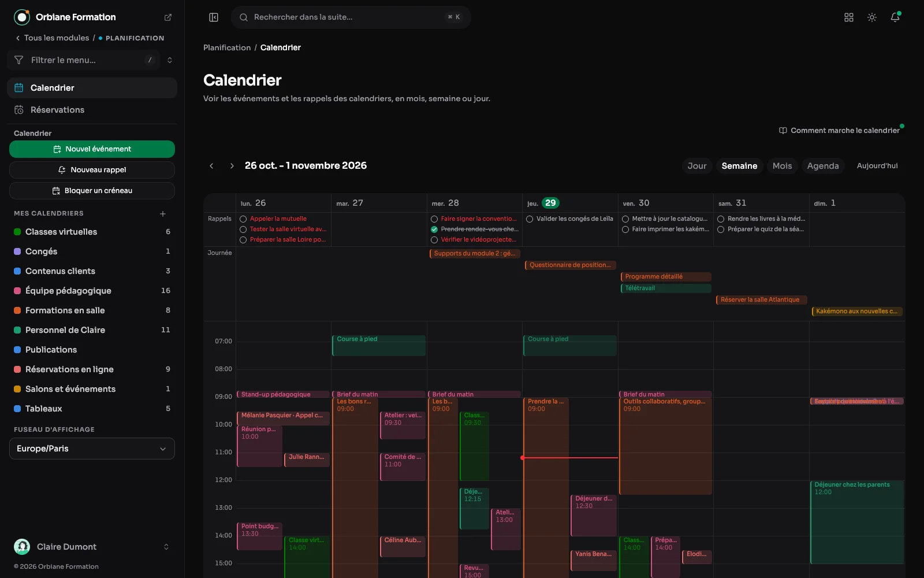
Task: Open Comment marche le calendrier help
Action: [x=839, y=131]
